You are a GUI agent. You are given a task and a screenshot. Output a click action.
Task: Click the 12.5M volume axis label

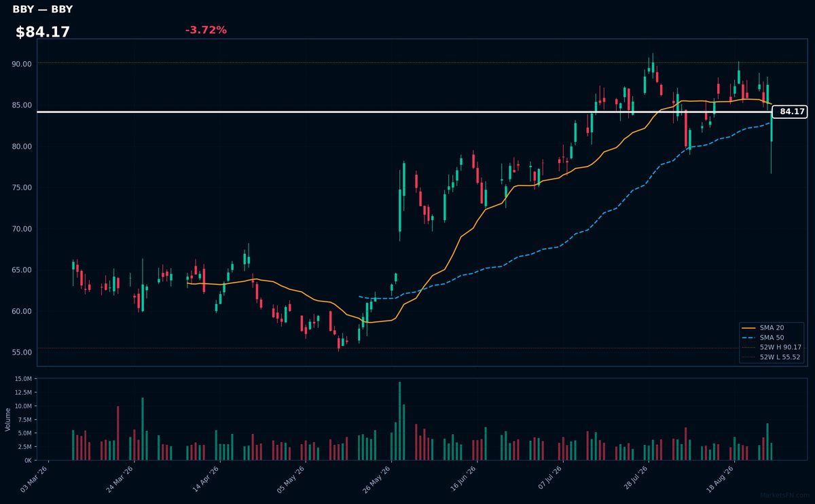pyautogui.click(x=23, y=393)
